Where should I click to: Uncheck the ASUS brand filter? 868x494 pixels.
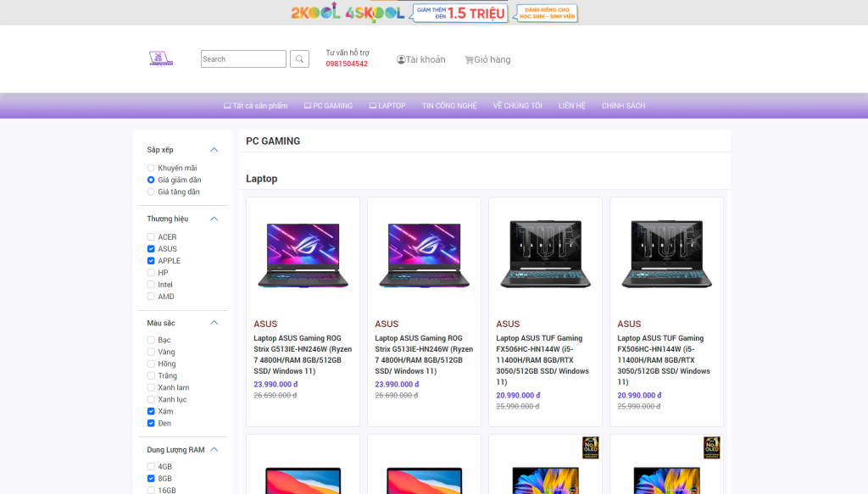(151, 249)
